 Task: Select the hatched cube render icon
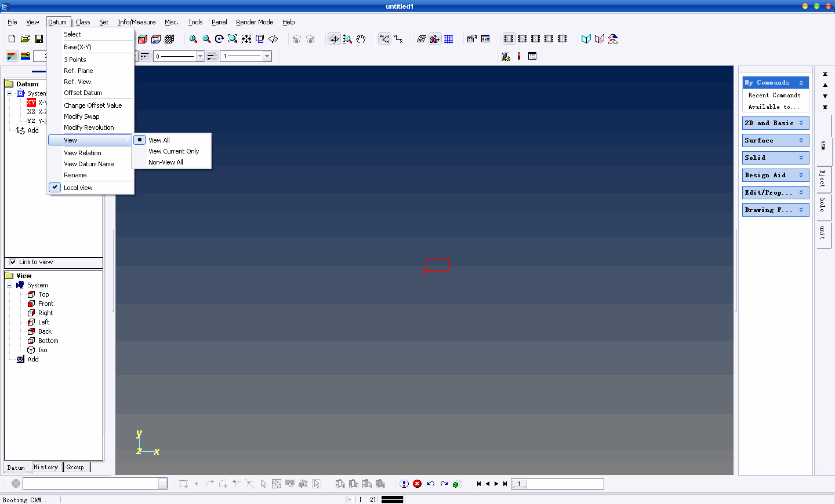tap(169, 39)
